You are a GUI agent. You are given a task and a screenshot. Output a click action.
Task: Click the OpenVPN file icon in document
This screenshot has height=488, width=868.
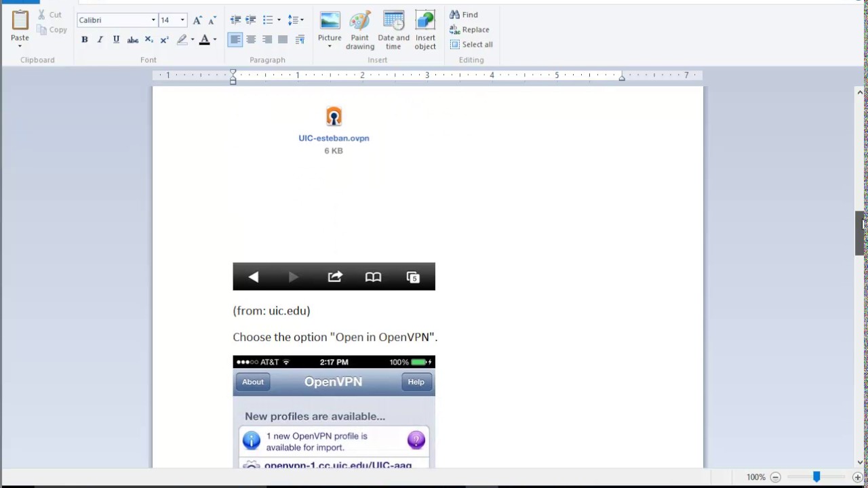(x=334, y=116)
